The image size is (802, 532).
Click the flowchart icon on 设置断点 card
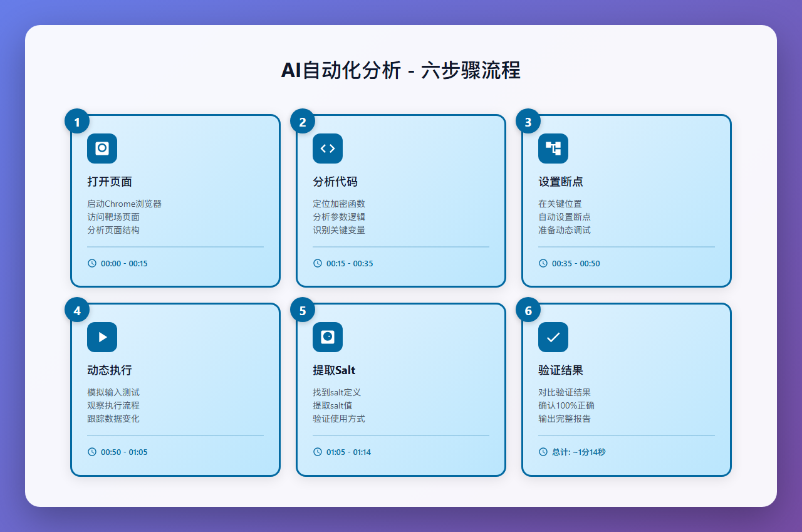click(553, 149)
